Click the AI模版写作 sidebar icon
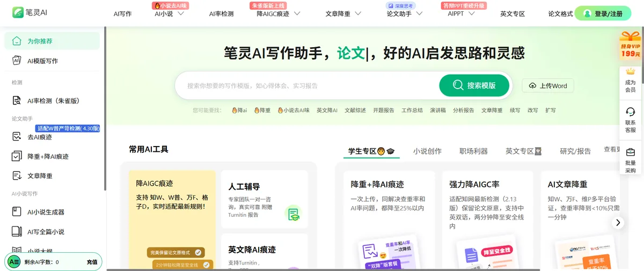 tap(17, 61)
